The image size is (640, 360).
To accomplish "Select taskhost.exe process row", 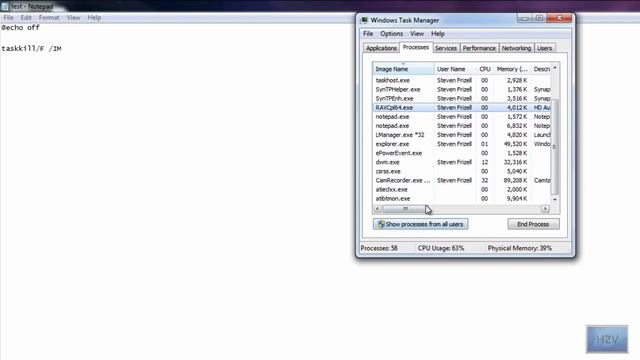I will pyautogui.click(x=462, y=80).
